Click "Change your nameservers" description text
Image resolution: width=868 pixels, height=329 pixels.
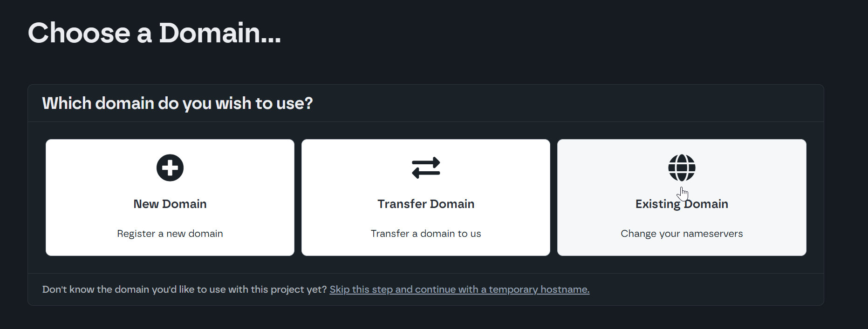(x=682, y=234)
